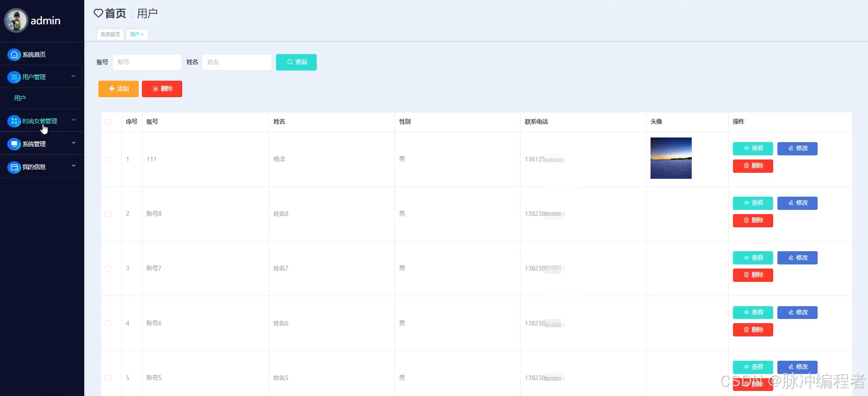Focus the 账号 search input field

[147, 62]
